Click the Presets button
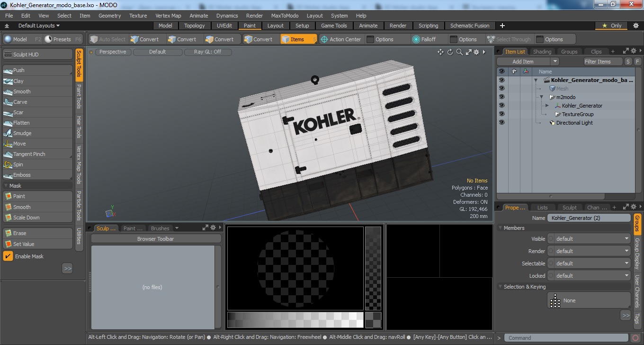 pyautogui.click(x=62, y=39)
